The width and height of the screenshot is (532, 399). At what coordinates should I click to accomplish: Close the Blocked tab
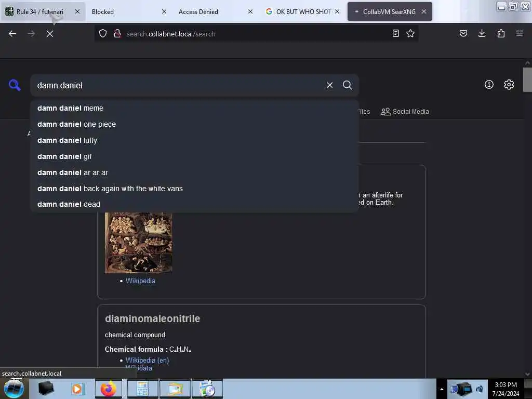coord(164,11)
